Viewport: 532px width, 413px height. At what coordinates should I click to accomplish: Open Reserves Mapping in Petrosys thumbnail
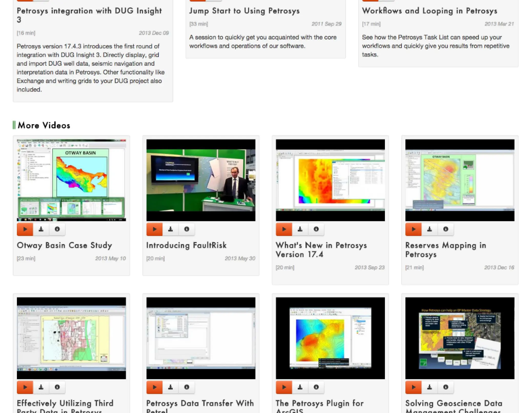460,180
